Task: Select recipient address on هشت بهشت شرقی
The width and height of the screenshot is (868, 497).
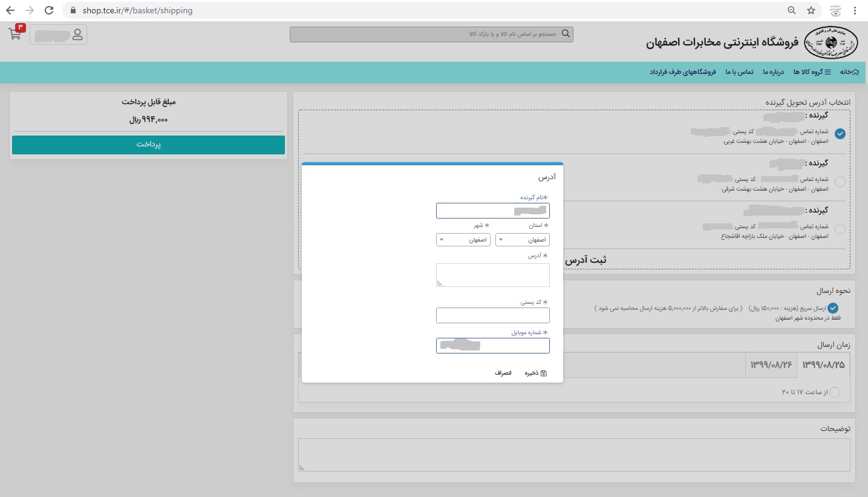Action: (840, 182)
